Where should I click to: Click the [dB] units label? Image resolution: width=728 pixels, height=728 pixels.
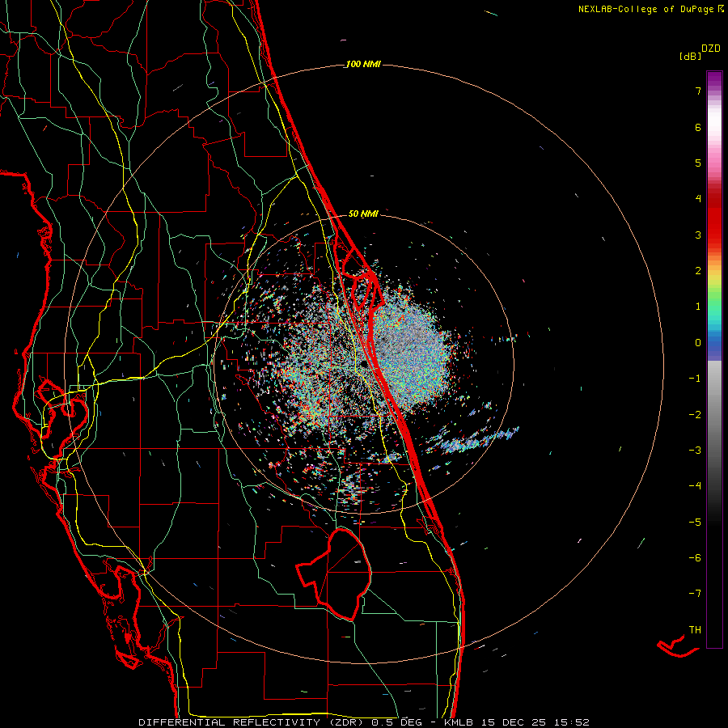click(x=691, y=56)
